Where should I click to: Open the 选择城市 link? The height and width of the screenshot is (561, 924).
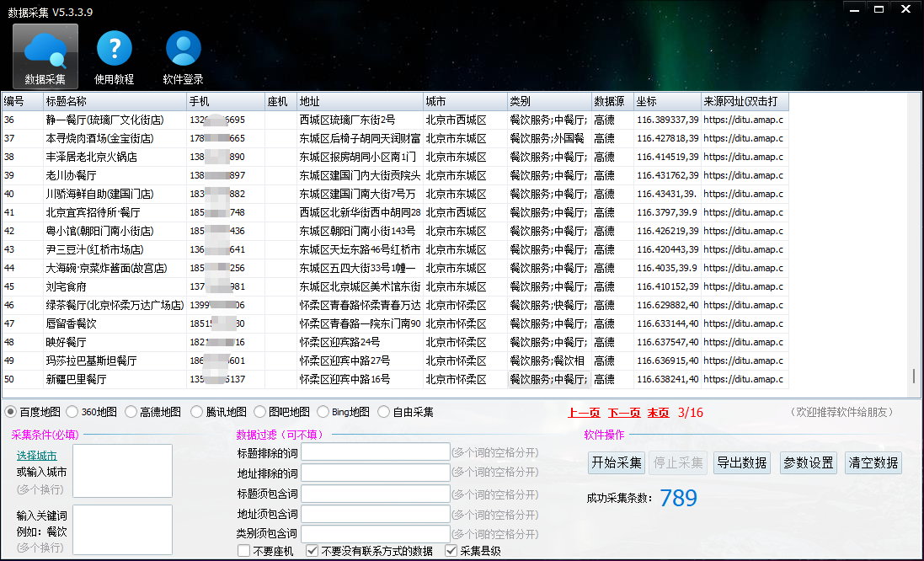coord(37,456)
